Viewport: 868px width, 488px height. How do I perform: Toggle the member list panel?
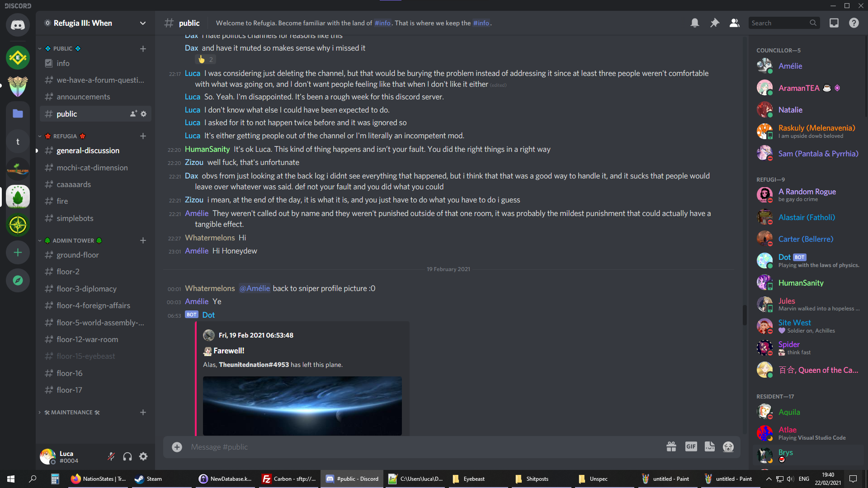tap(735, 23)
